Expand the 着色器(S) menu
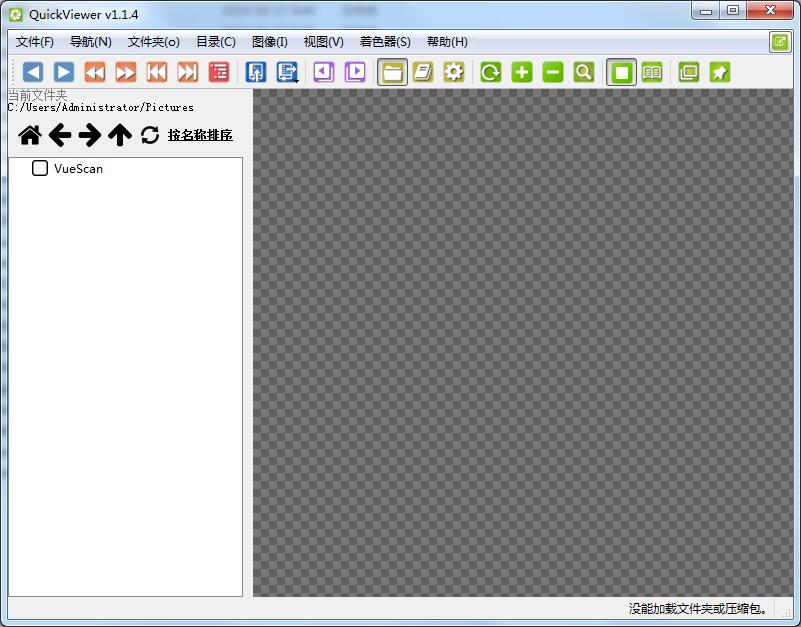The width and height of the screenshot is (801, 627). pyautogui.click(x=385, y=42)
